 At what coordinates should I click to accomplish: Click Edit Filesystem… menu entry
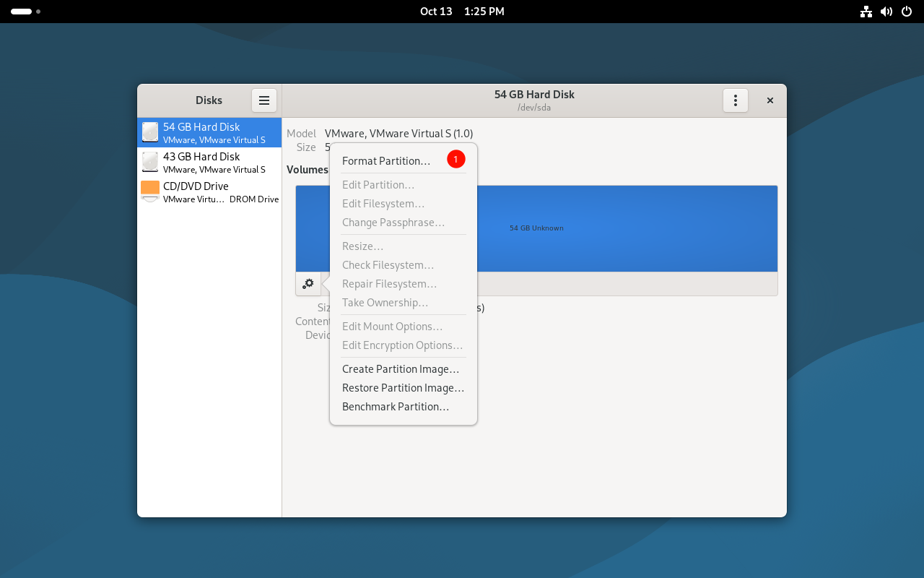[404, 204]
